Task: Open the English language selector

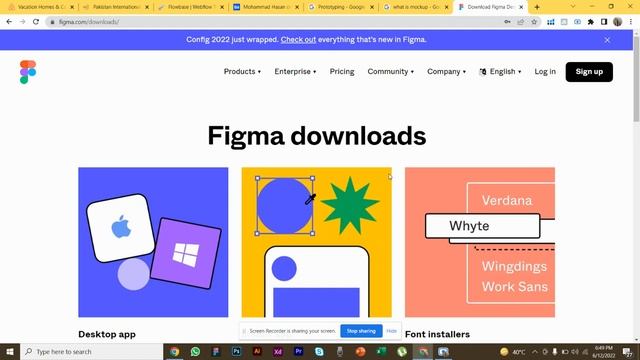Action: 500,71
